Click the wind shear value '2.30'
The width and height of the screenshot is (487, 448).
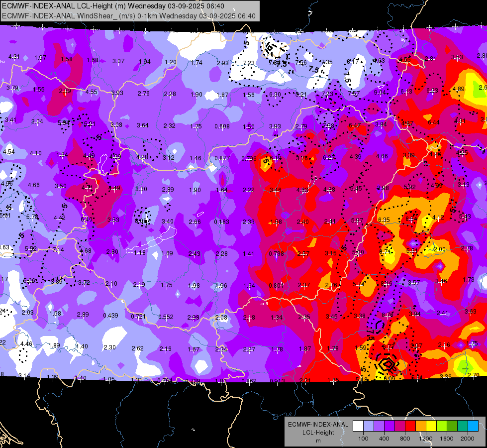[109, 347]
